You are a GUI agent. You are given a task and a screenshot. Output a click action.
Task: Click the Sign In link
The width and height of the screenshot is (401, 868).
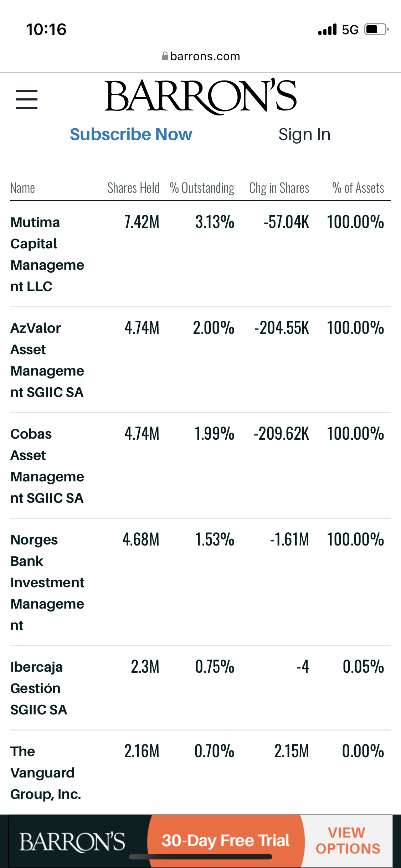pyautogui.click(x=304, y=135)
